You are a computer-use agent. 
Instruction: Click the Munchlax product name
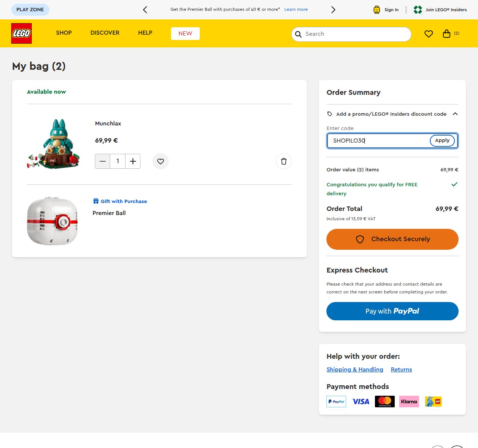point(108,124)
